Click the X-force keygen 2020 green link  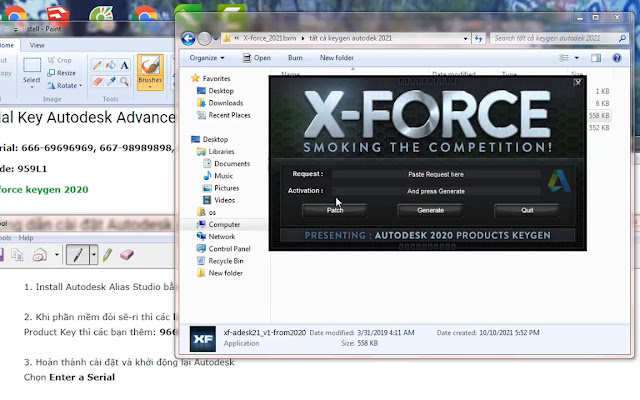point(44,190)
